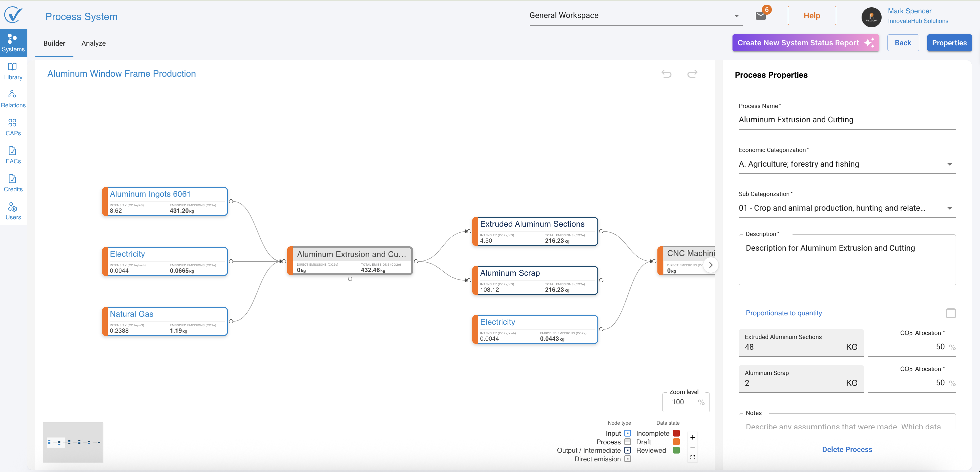This screenshot has width=980, height=472.
Task: Click the fit-to-screen canvas icon
Action: [692, 457]
